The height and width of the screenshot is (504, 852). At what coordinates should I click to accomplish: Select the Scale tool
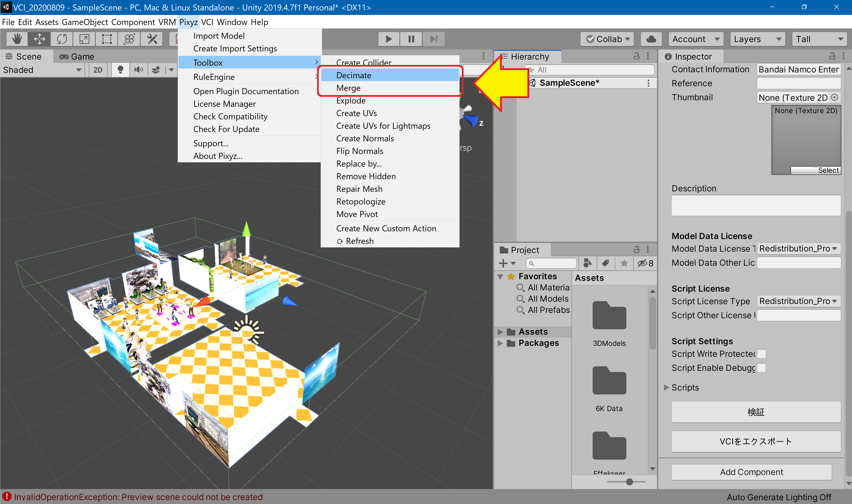[84, 39]
